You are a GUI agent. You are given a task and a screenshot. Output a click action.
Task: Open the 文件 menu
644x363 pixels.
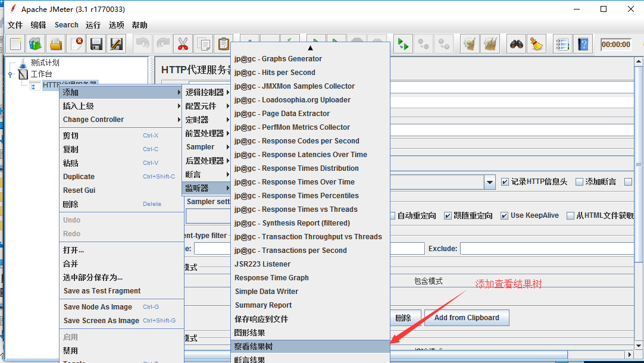pyautogui.click(x=15, y=25)
